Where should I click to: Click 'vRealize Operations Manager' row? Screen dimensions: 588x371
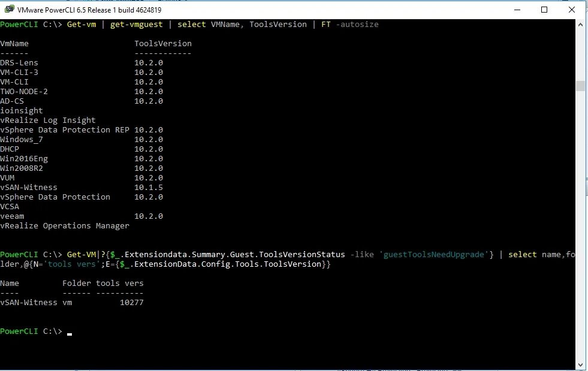tap(65, 226)
